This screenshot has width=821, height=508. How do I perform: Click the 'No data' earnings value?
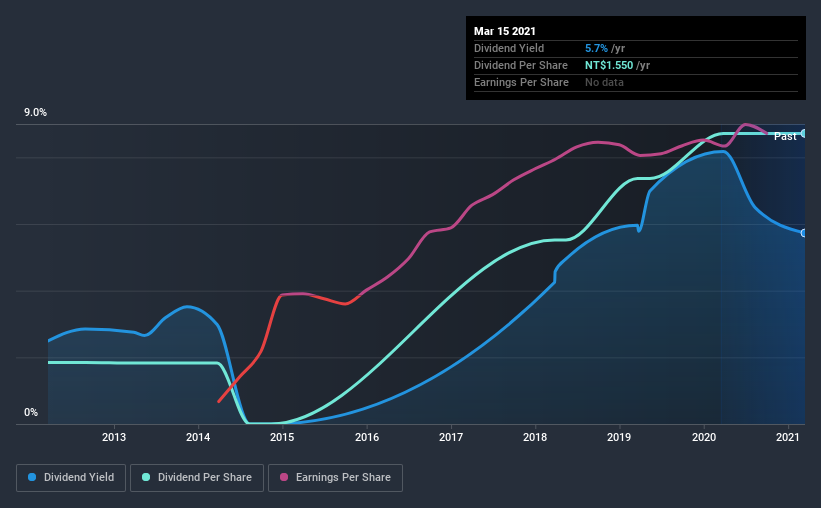click(604, 82)
